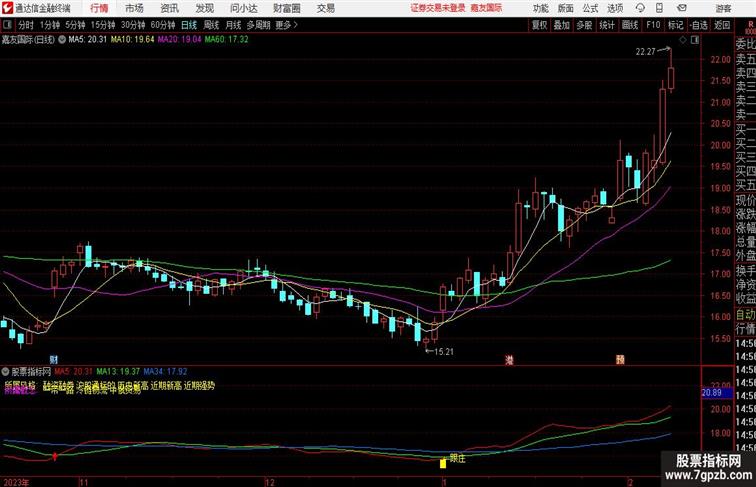The image size is (756, 487).
Task: Open the 功能 menu
Action: click(540, 8)
